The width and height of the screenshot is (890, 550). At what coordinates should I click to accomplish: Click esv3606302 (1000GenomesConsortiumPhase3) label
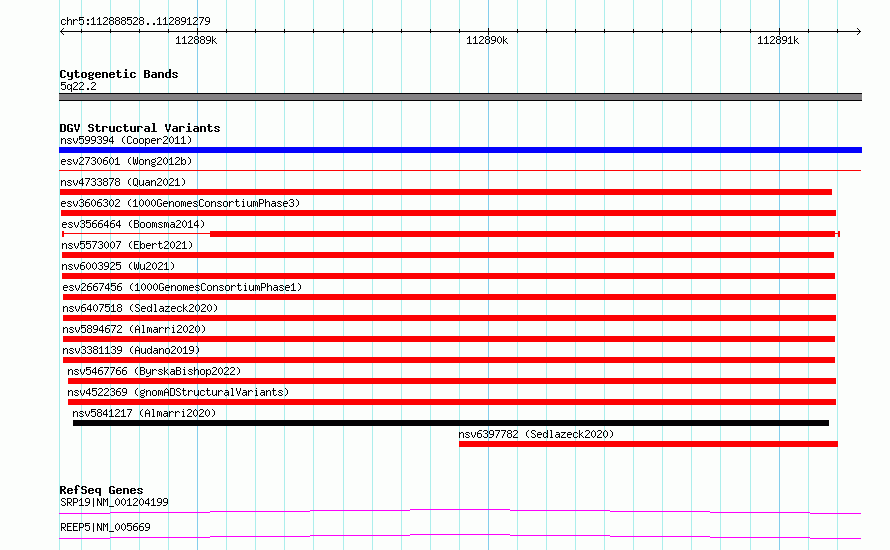tap(180, 203)
